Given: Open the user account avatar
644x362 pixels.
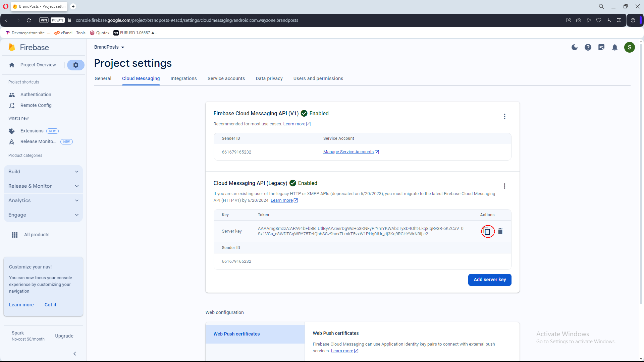Looking at the screenshot, I should tap(630, 47).
